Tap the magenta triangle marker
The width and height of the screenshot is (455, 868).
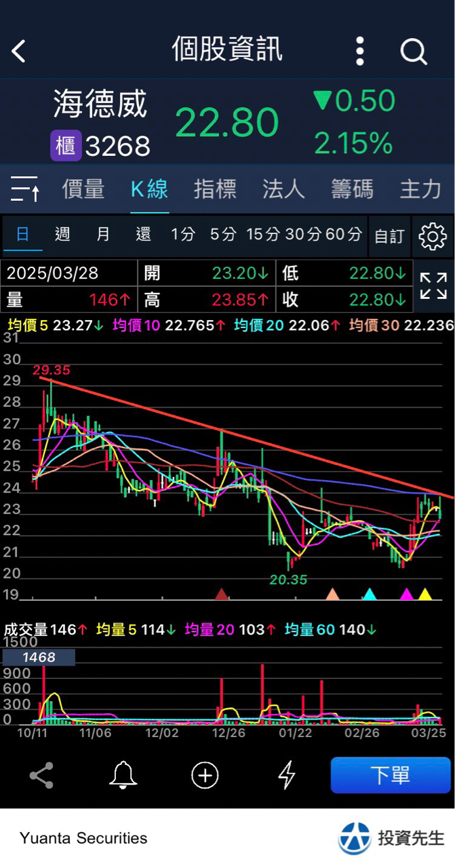406,595
